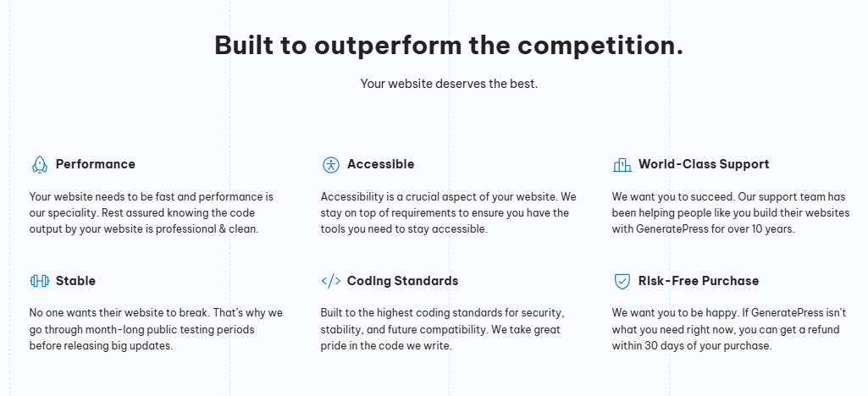Click the dumbbell icon beside Stable
Image resolution: width=868 pixels, height=396 pixels.
point(39,281)
